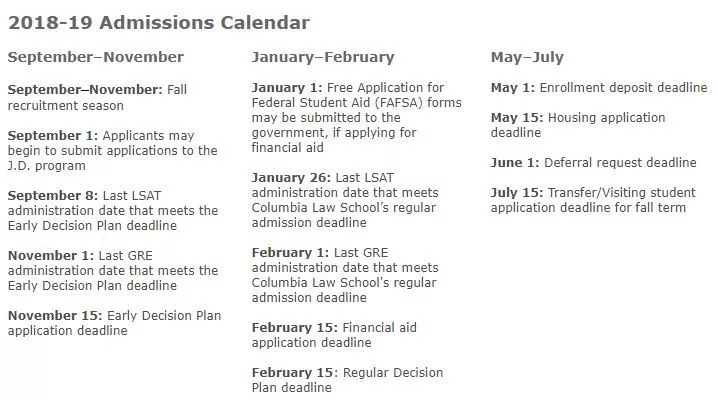Select the September–November column heading
This screenshot has width=718, height=400.
96,57
